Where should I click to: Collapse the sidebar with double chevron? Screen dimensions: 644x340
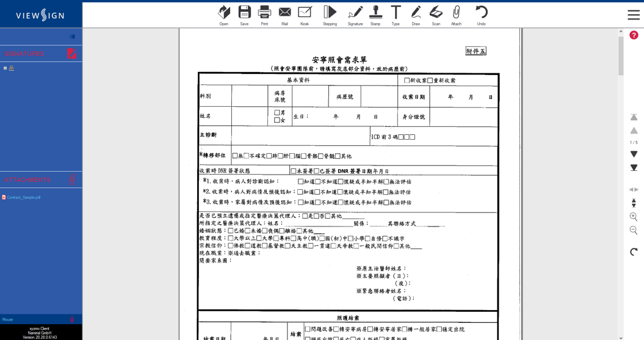pyautogui.click(x=72, y=37)
